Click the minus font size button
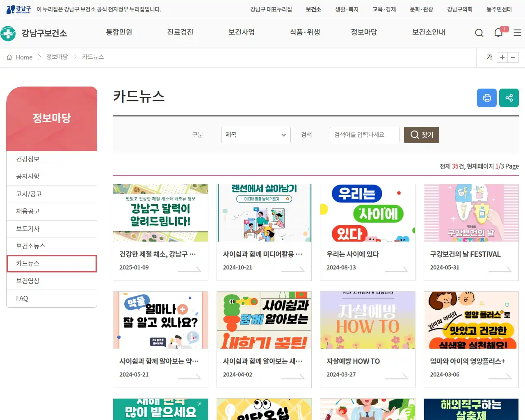The image size is (525, 420). 514,57
